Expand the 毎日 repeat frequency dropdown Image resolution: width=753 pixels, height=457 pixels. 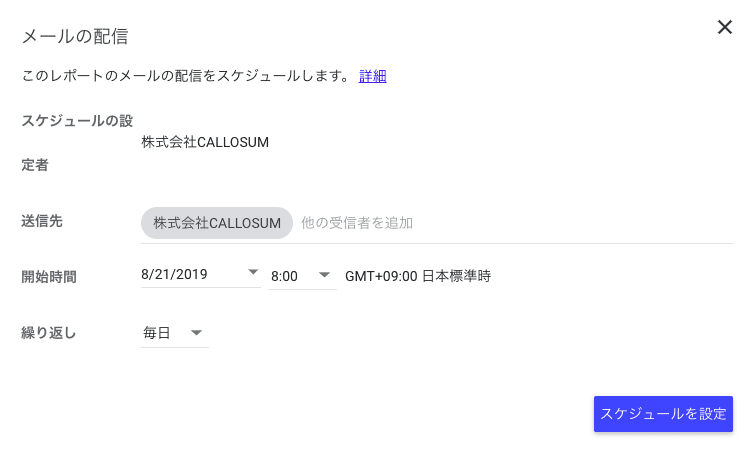tap(174, 333)
